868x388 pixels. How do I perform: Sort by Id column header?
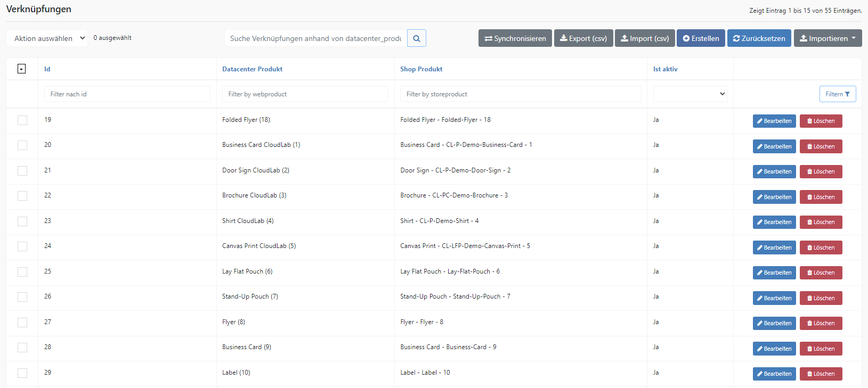pyautogui.click(x=47, y=69)
